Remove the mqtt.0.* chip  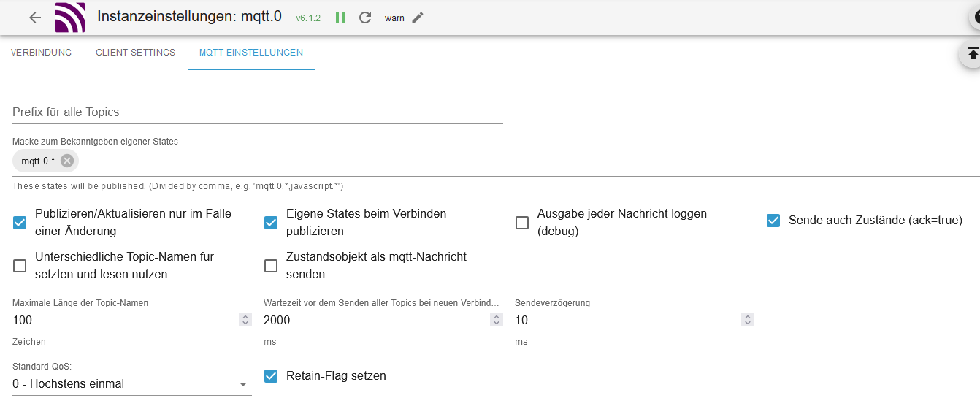tap(67, 161)
